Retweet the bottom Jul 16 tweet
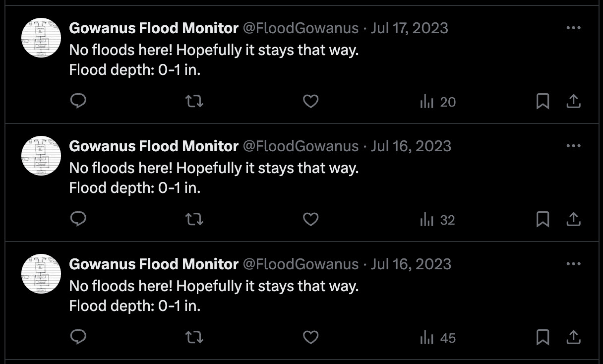Viewport: 603px width, 364px height. [194, 337]
